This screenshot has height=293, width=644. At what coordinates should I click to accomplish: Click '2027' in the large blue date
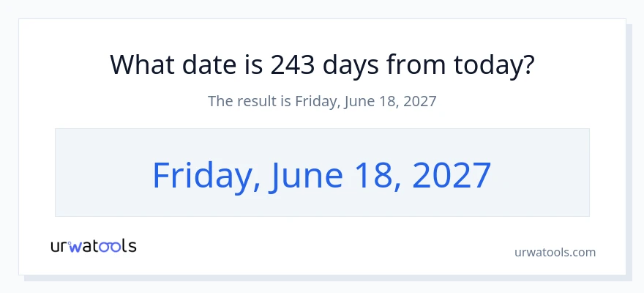[x=452, y=176]
